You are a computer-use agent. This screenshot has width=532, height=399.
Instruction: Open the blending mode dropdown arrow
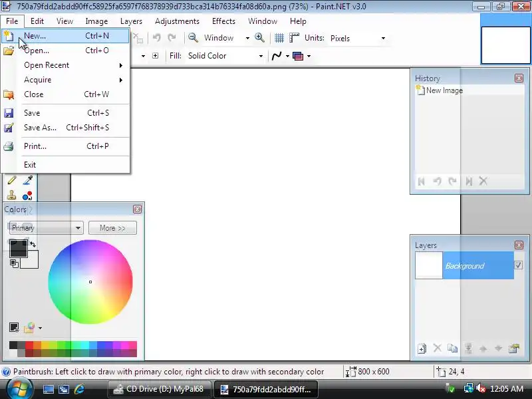click(309, 56)
